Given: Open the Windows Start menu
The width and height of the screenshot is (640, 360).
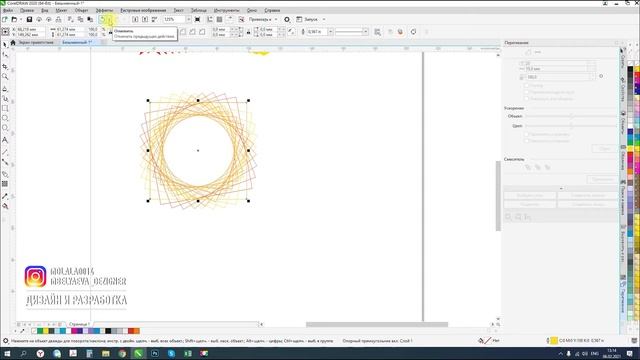Looking at the screenshot, I should tap(7, 353).
